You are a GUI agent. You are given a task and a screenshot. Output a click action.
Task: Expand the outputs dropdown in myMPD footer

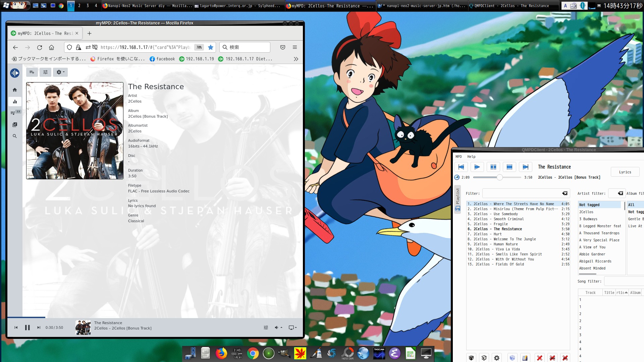[292, 327]
